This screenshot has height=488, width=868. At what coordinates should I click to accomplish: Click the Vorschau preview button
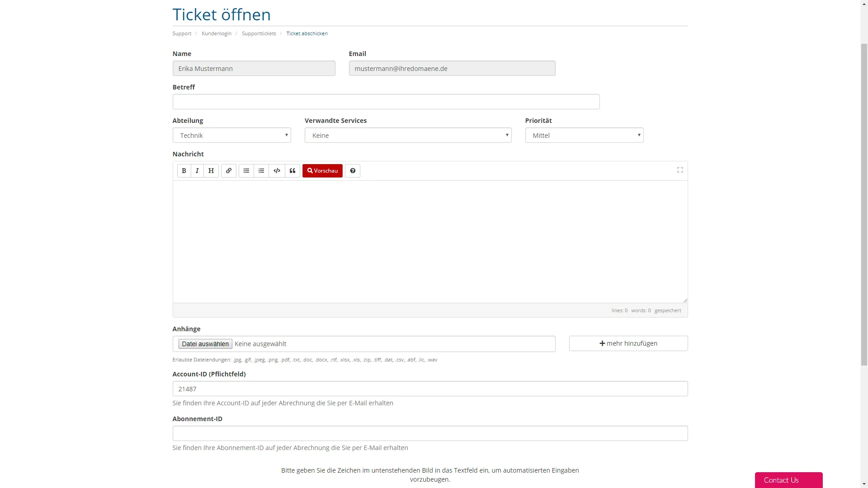coord(322,171)
